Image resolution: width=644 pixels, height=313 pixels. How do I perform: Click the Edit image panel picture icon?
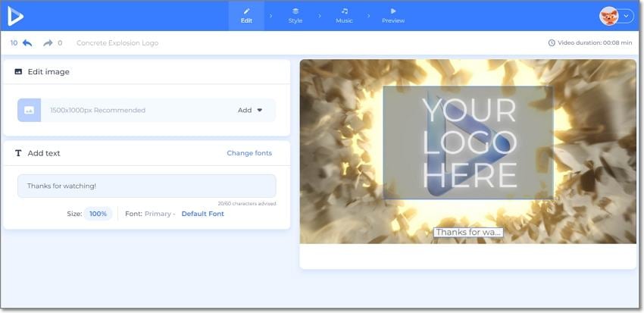(18, 71)
